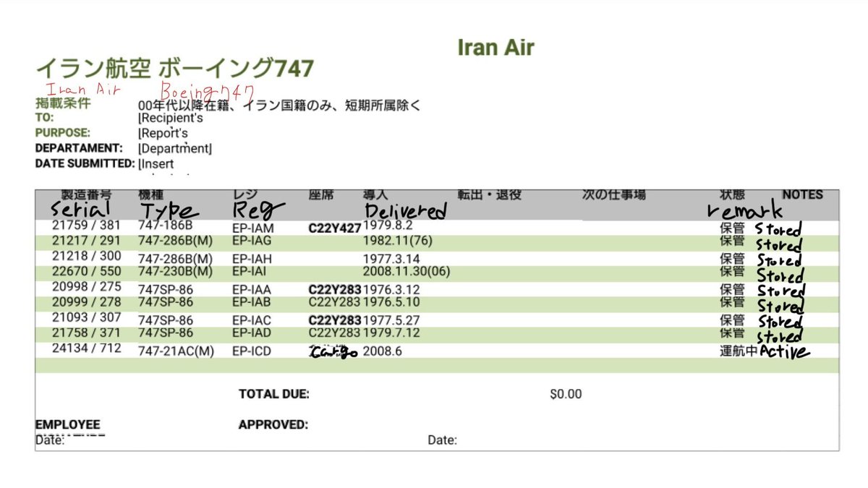Click the TOTAL DUE: label
The image size is (868, 488).
click(274, 394)
